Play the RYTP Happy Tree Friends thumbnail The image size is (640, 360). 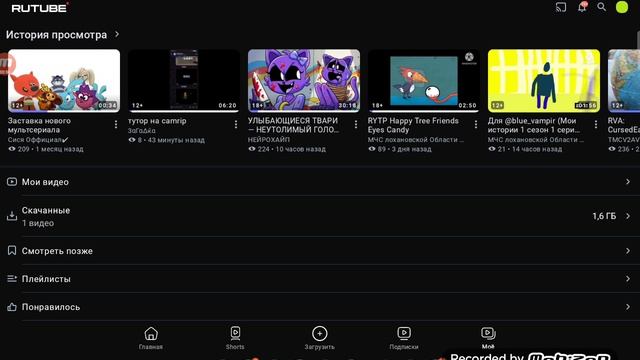(x=424, y=81)
